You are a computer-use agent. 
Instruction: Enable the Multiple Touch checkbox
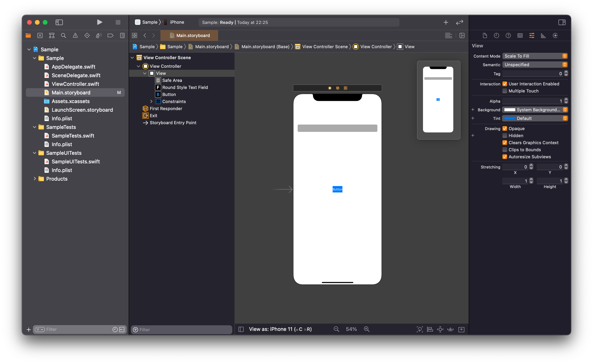coord(505,91)
